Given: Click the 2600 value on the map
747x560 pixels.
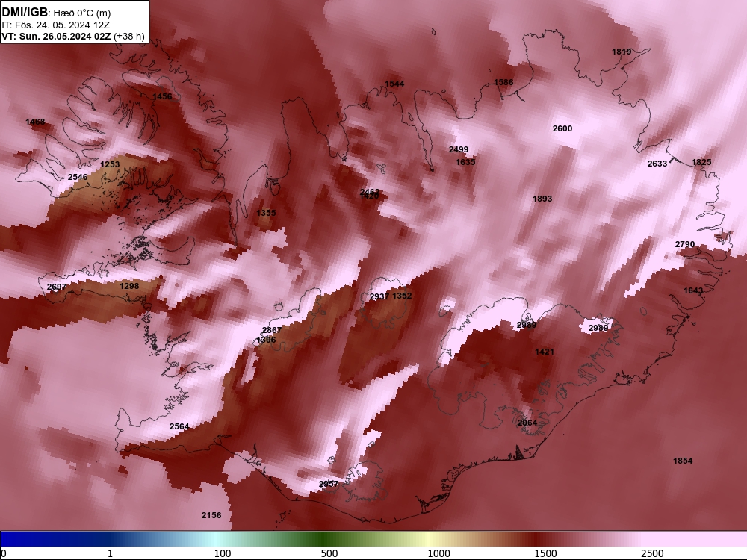Looking at the screenshot, I should (562, 128).
